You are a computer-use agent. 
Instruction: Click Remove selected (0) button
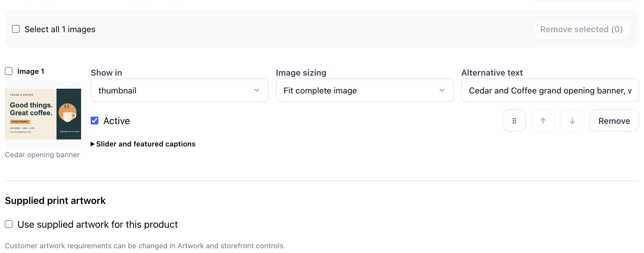[x=581, y=29]
